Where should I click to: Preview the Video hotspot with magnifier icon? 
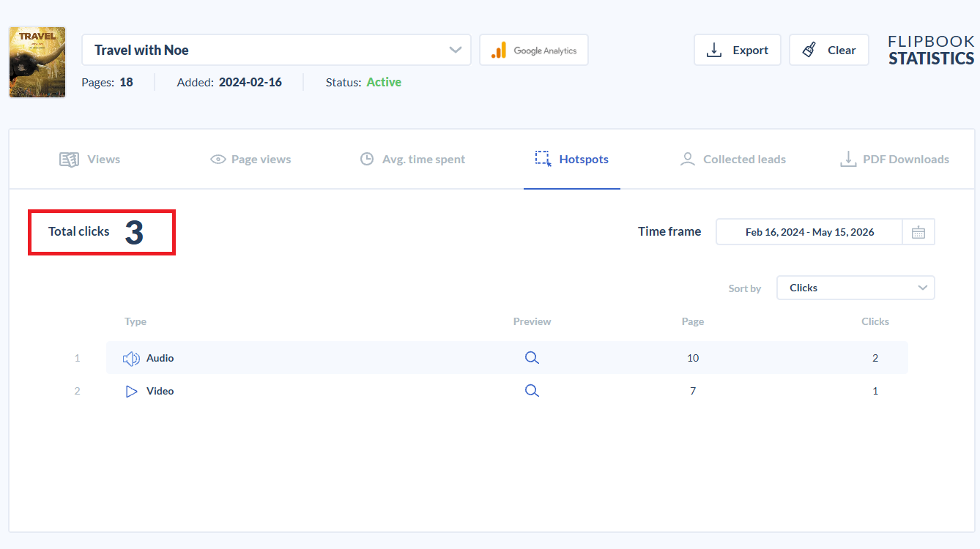coord(532,391)
